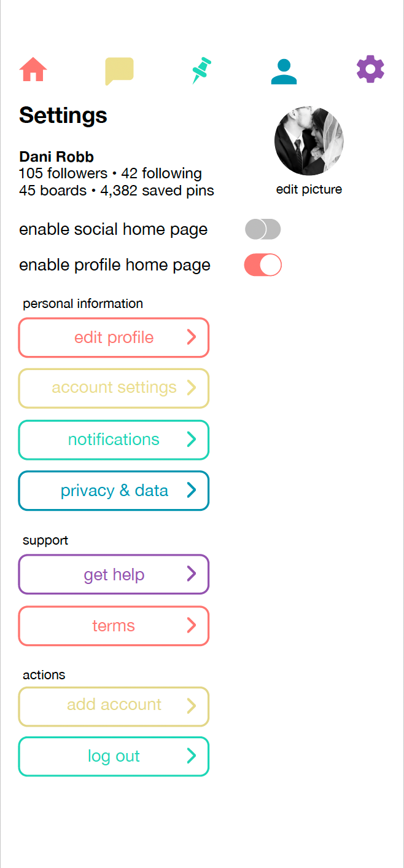
Task: Click the chevron icon beside get help
Action: tap(191, 574)
